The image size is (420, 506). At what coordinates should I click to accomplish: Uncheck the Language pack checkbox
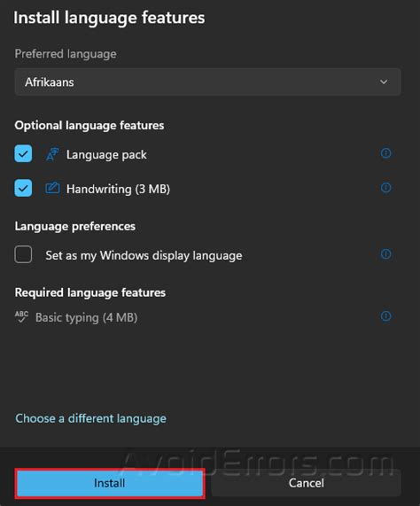tap(23, 153)
